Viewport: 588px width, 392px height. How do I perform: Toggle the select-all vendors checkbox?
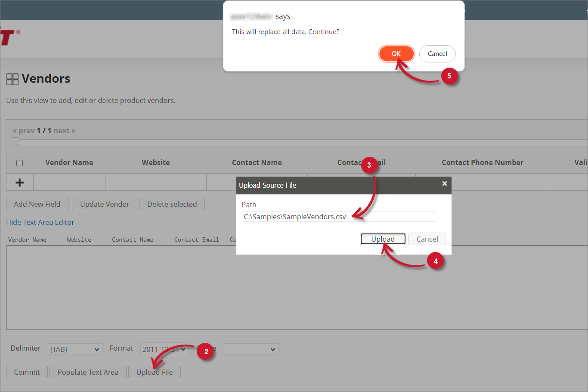[19, 163]
